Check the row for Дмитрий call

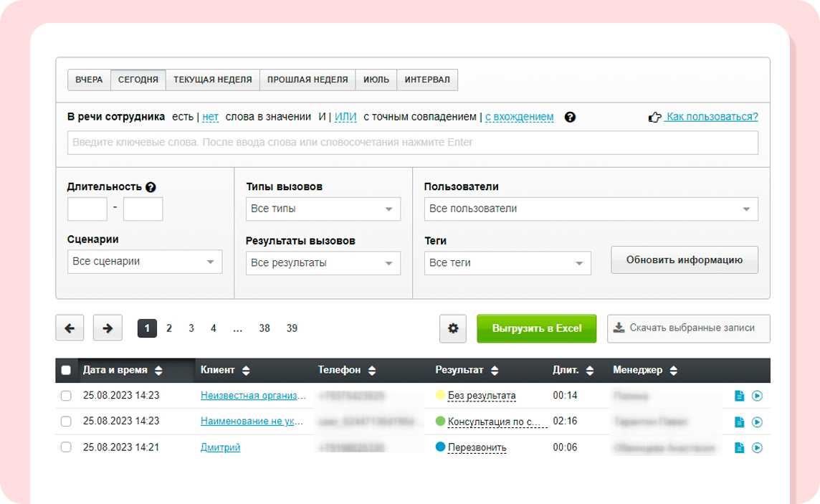click(66, 447)
